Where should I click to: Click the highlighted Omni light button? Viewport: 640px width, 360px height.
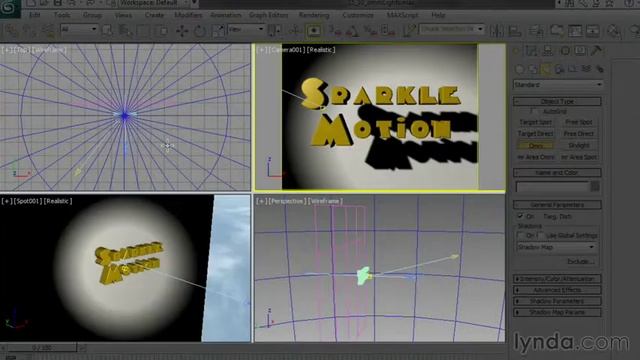[x=535, y=145]
